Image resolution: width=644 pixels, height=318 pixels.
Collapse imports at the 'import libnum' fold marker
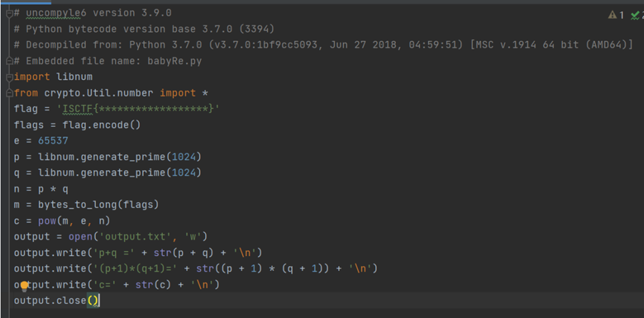click(10, 77)
